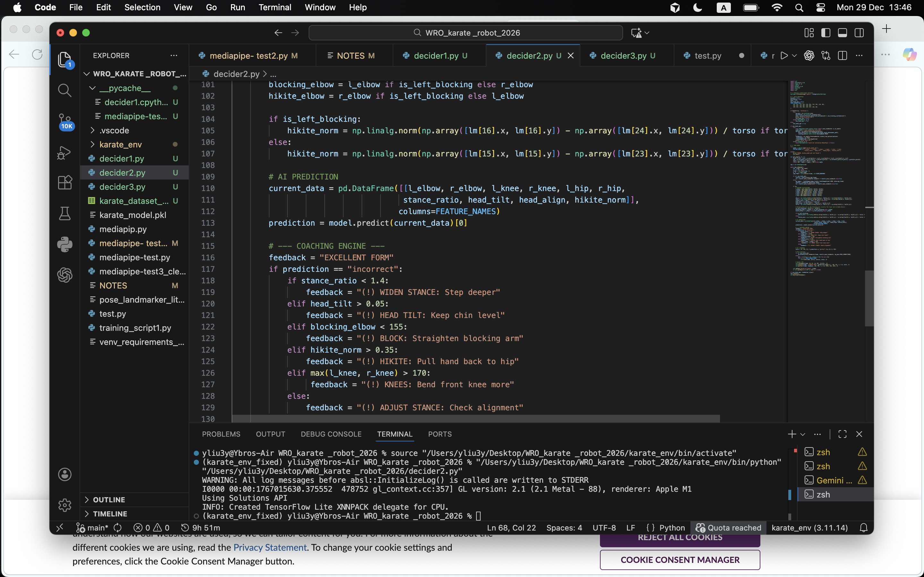Expand the karate_env folder
Viewport: 924px width, 577px height.
tap(120, 145)
